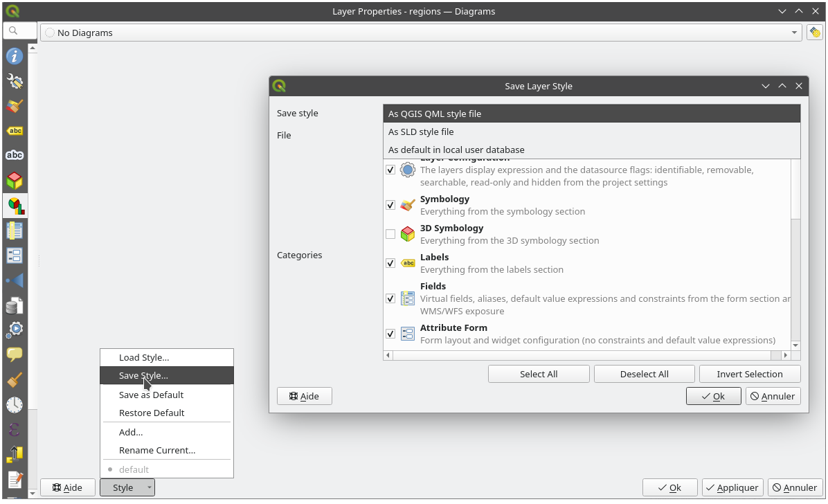Uncheck the Symbology category checkbox
This screenshot has height=504, width=828.
[x=390, y=205]
